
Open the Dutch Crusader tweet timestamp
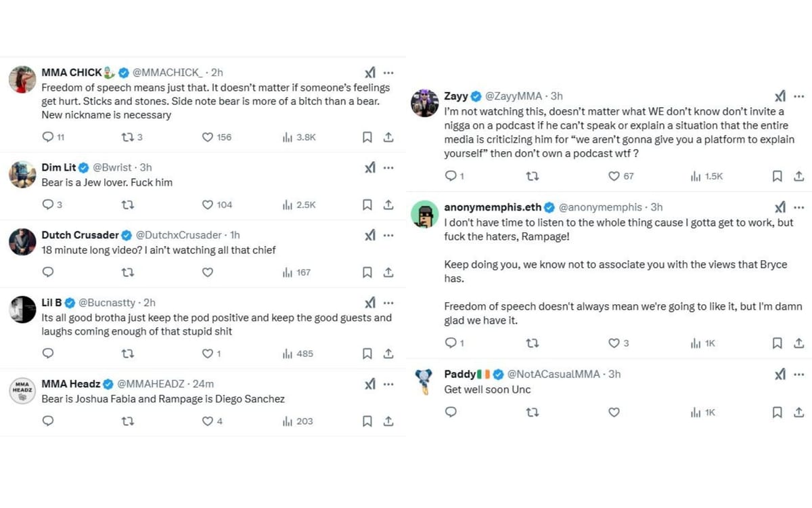click(x=235, y=235)
